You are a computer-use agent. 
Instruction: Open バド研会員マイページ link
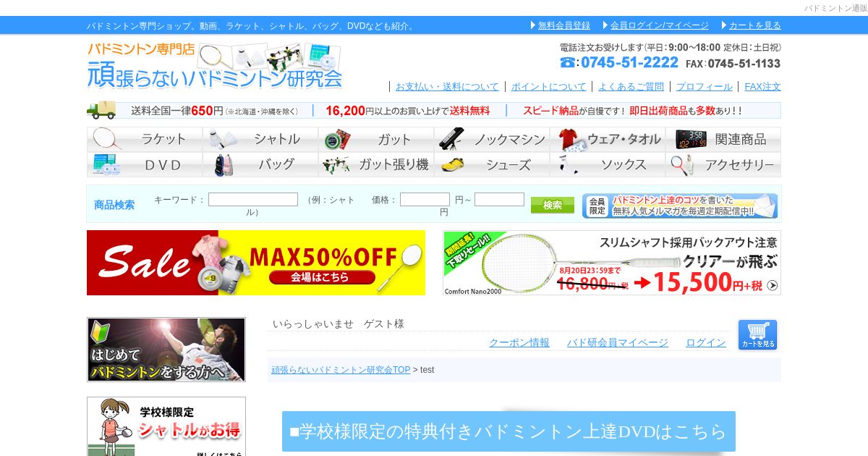click(618, 342)
